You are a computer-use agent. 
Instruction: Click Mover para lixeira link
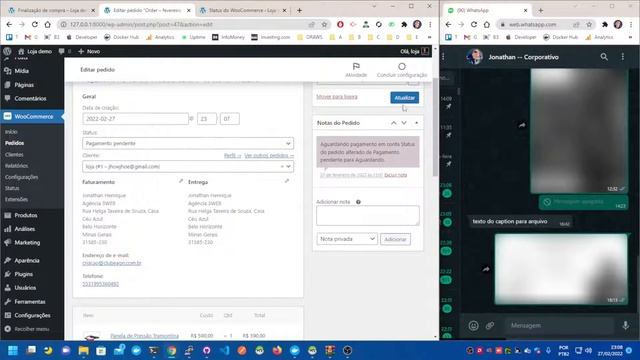337,97
